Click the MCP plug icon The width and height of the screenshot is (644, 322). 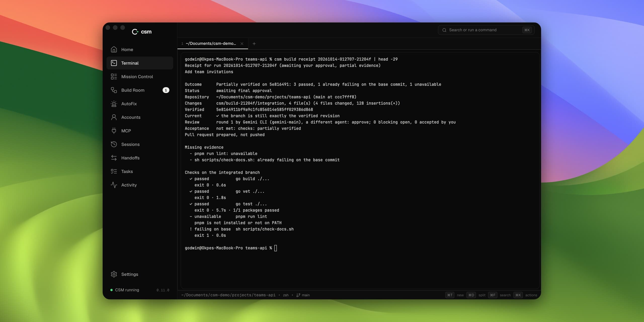click(114, 131)
